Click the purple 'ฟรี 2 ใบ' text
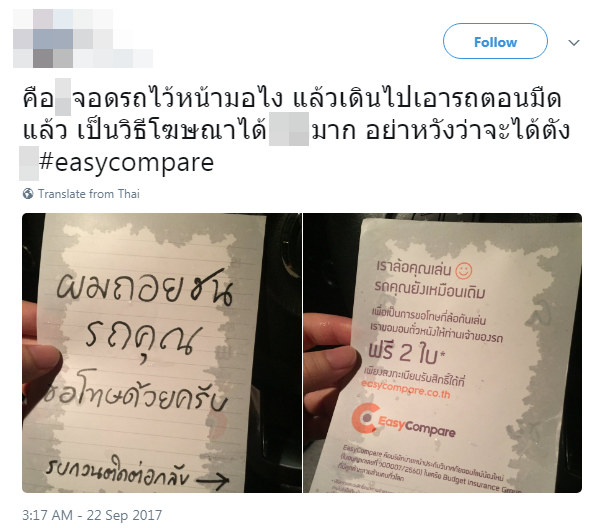 (406, 352)
